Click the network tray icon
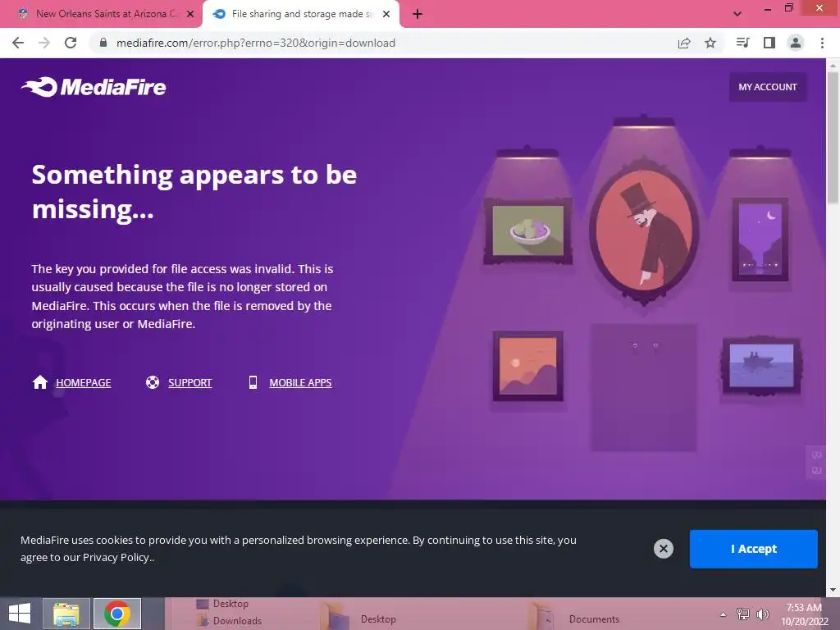840x630 pixels. pos(743,614)
